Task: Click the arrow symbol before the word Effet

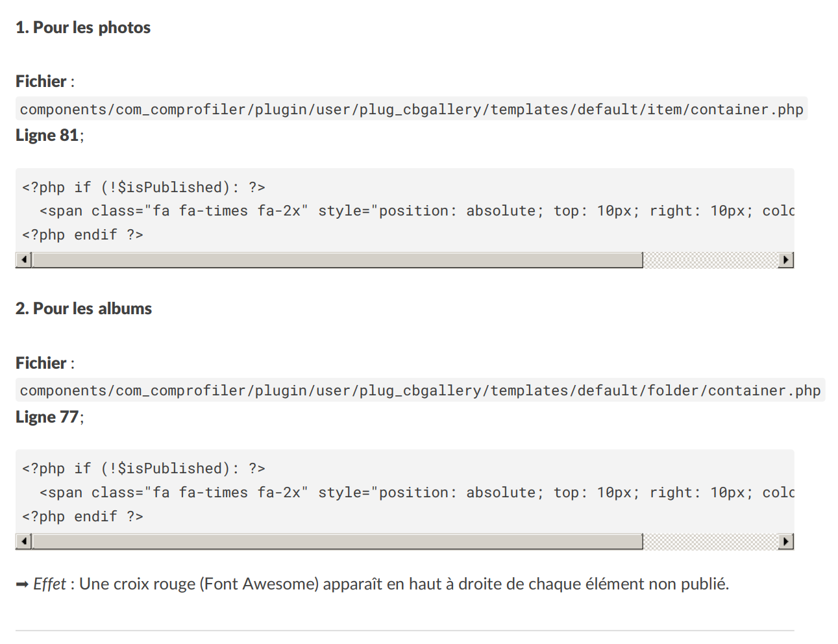Action: 22,585
